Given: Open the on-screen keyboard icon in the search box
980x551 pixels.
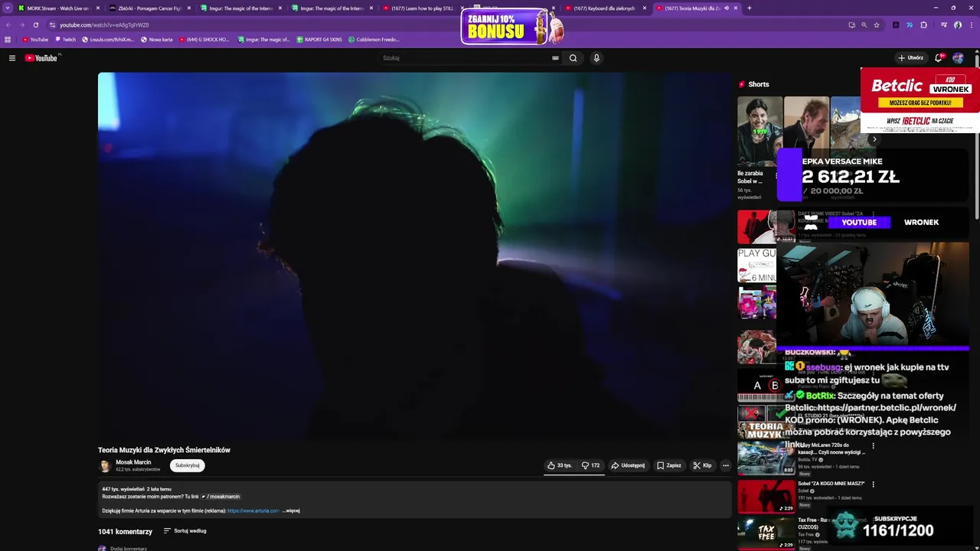Looking at the screenshot, I should pyautogui.click(x=555, y=58).
